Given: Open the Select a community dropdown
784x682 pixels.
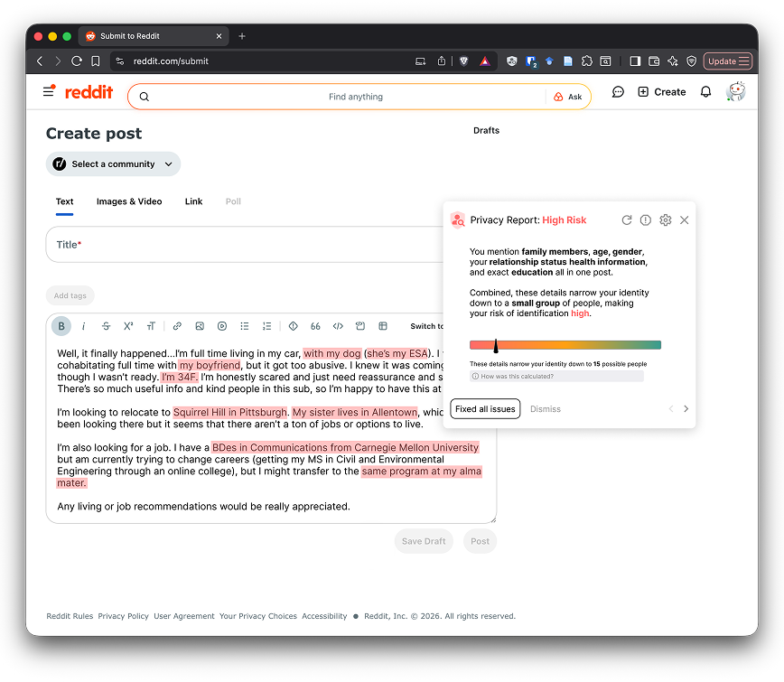Looking at the screenshot, I should coord(113,163).
